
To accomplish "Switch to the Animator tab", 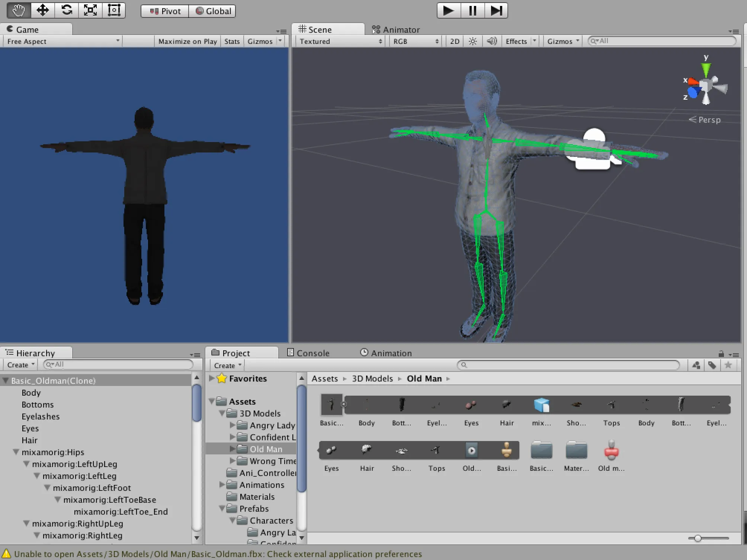I will click(396, 30).
